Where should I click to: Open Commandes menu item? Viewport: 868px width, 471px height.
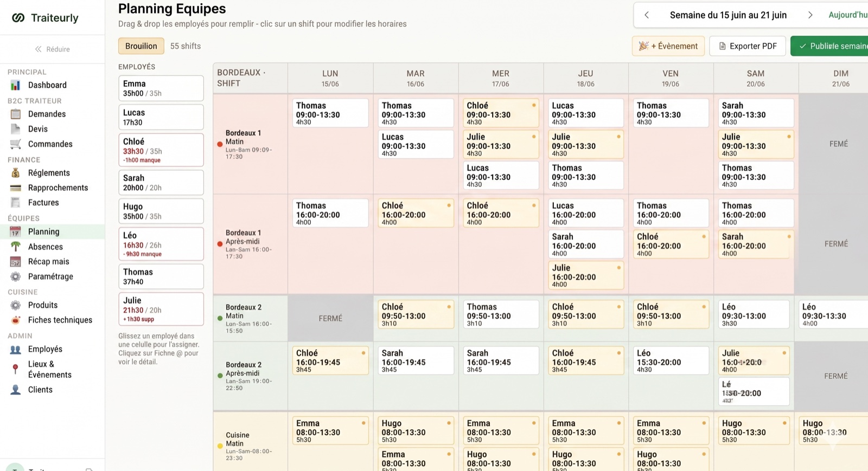tap(50, 144)
